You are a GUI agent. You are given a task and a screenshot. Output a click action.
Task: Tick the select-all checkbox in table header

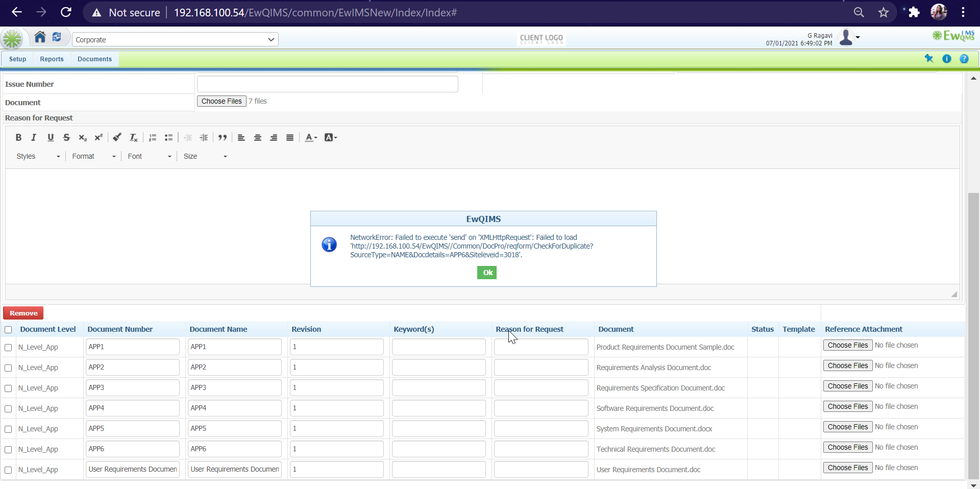[8, 330]
